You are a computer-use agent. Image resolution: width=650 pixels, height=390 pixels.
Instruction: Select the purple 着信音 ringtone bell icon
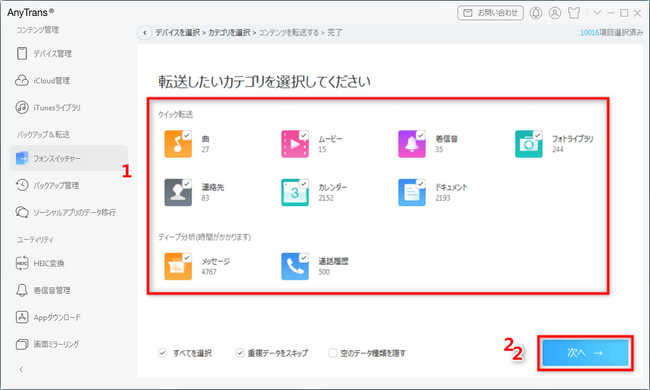pyautogui.click(x=412, y=144)
